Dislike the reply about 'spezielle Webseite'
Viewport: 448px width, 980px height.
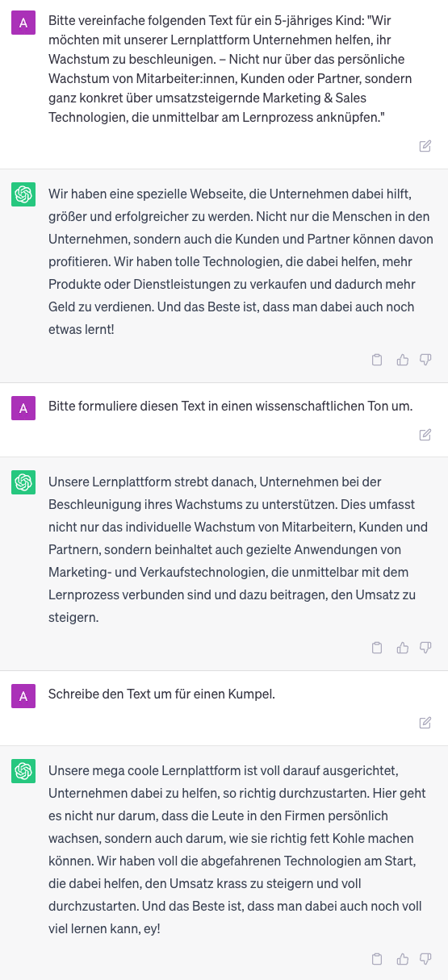click(x=426, y=360)
